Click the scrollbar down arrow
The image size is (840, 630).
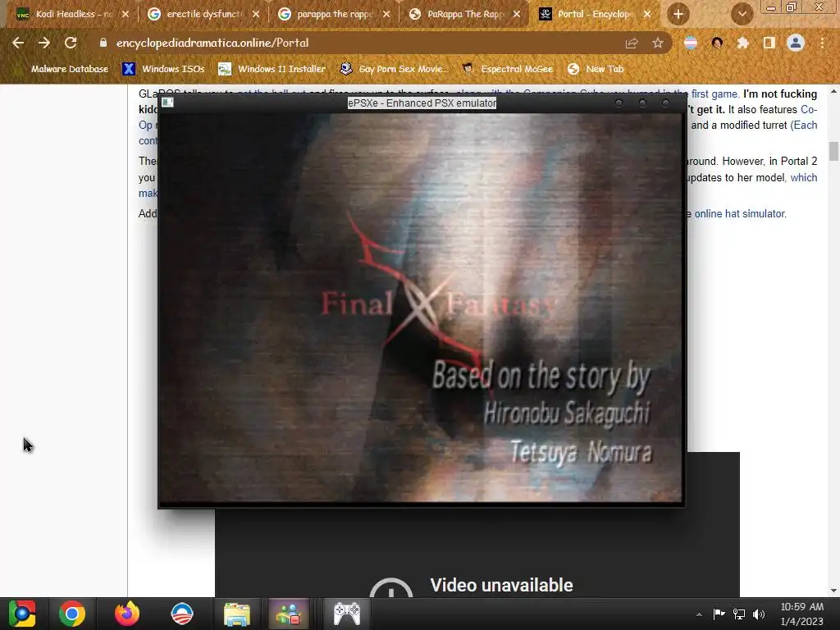pos(833,591)
